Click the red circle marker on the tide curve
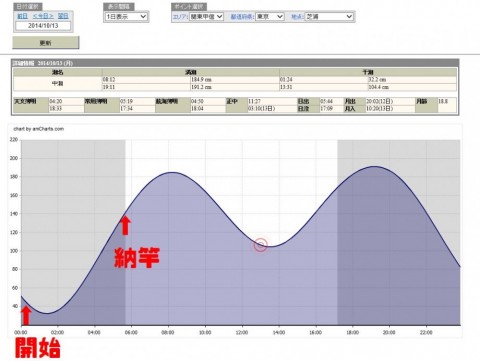The width and height of the screenshot is (480, 361). tap(261, 245)
